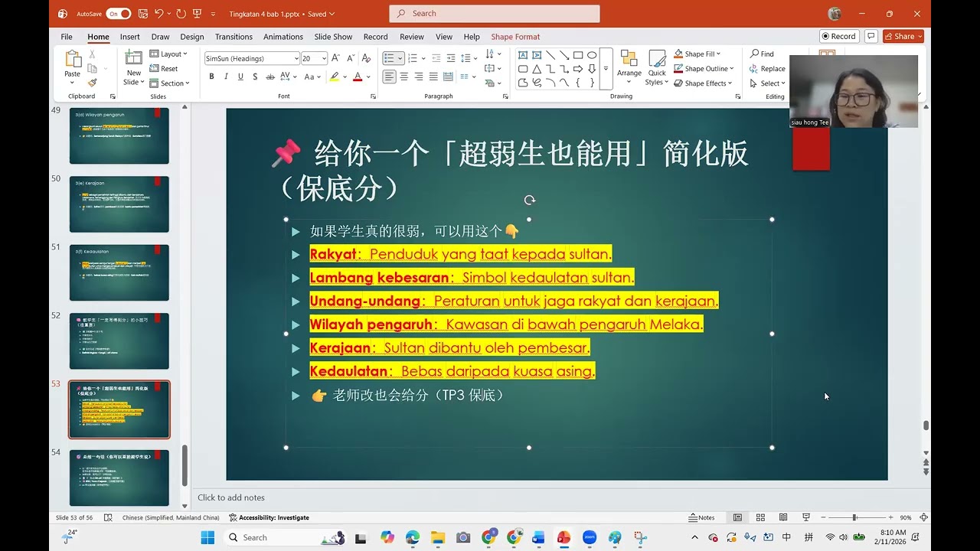
Task: Select the Down Arrow shape
Action: pyautogui.click(x=592, y=69)
